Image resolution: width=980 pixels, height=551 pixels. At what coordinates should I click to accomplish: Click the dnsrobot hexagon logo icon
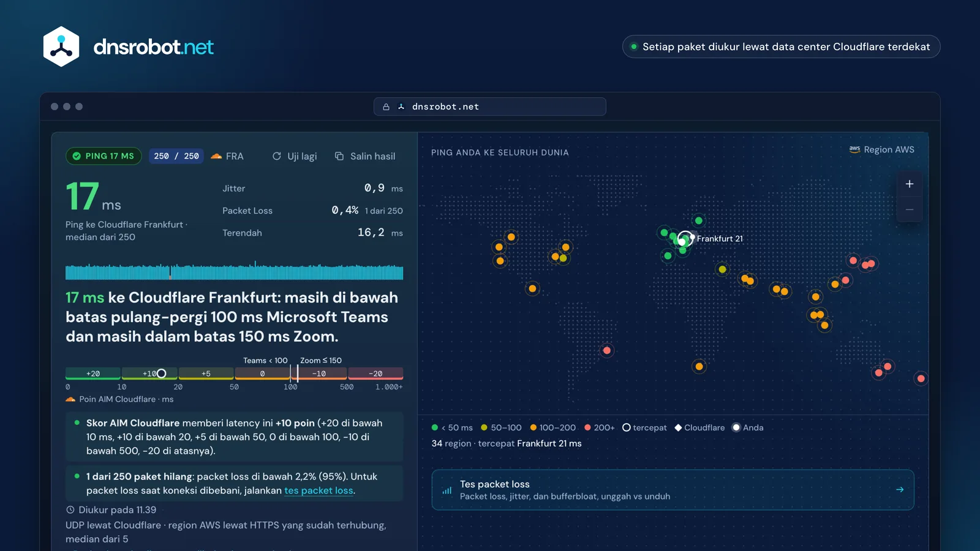(x=61, y=47)
